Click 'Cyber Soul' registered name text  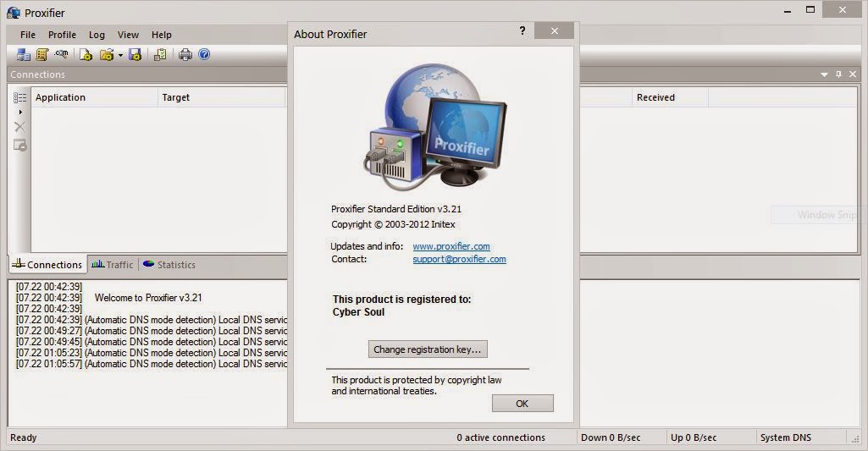(358, 312)
